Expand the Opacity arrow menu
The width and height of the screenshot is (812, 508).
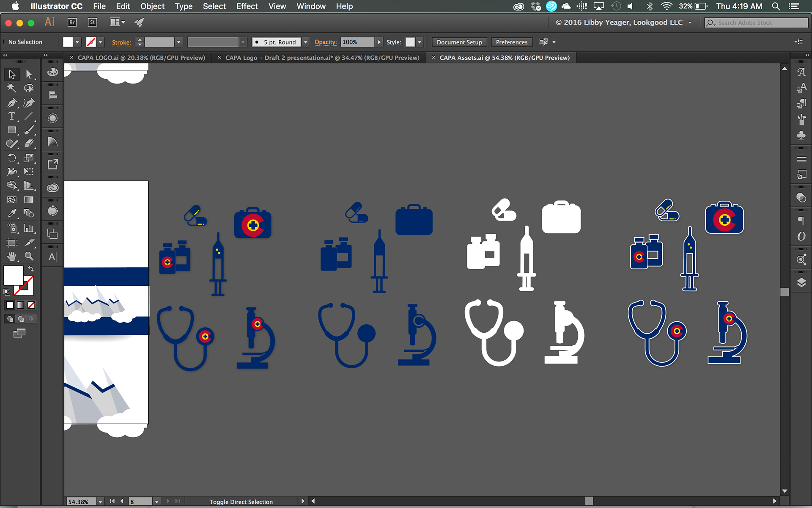coord(379,42)
